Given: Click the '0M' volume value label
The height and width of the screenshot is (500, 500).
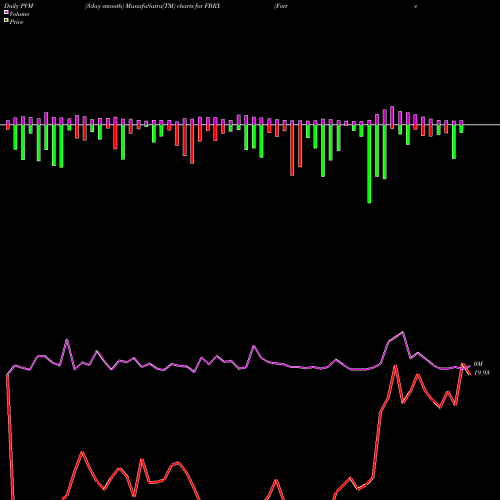Looking at the screenshot, I should click(x=478, y=364).
